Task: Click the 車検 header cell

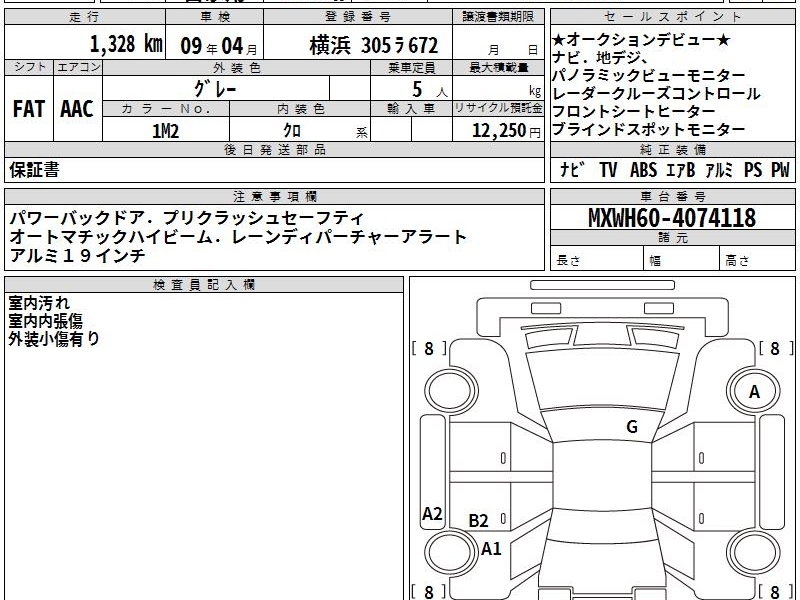Action: tap(215, 17)
